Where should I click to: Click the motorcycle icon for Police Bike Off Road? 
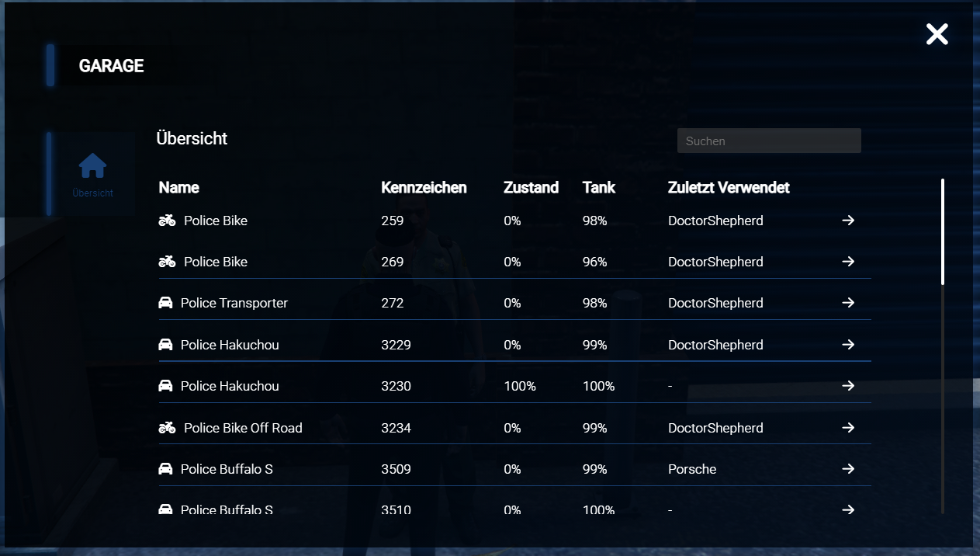pyautogui.click(x=167, y=428)
